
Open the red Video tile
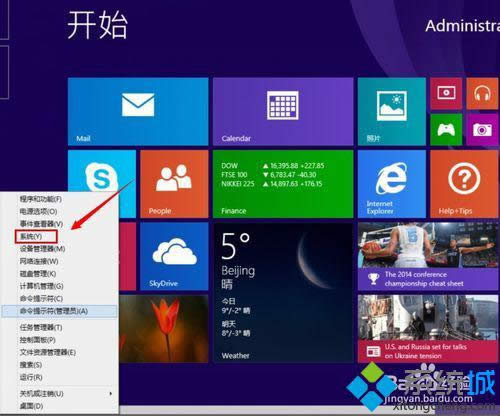coord(446,93)
